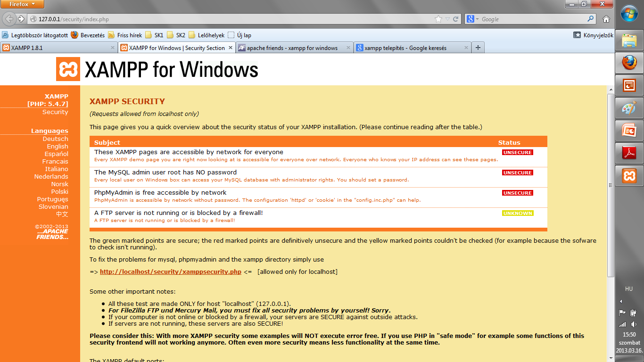The width and height of the screenshot is (644, 362).
Task: Open the Friss hírek feed bookmark
Action: pos(125,35)
